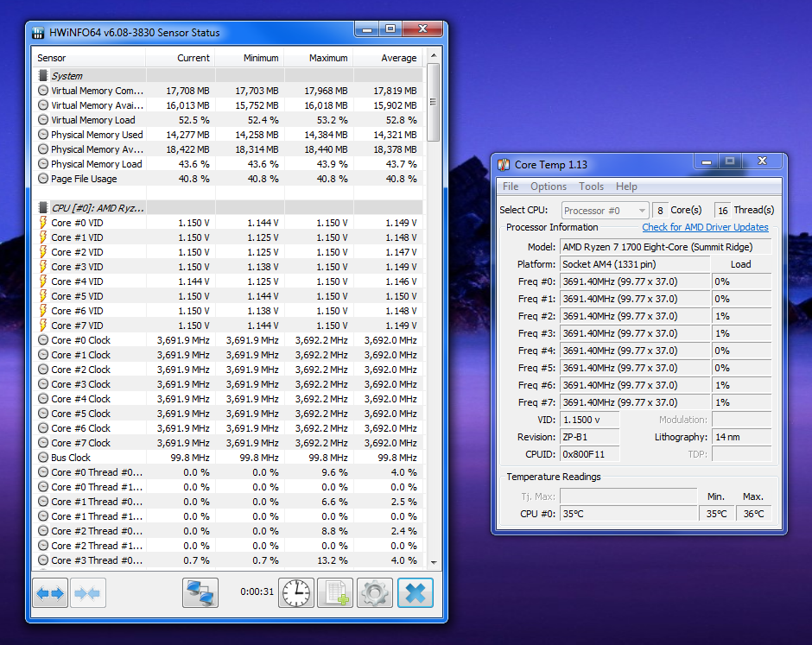Click the icon beside Physical Memory Used
Screen dimensions: 812x645
click(43, 135)
